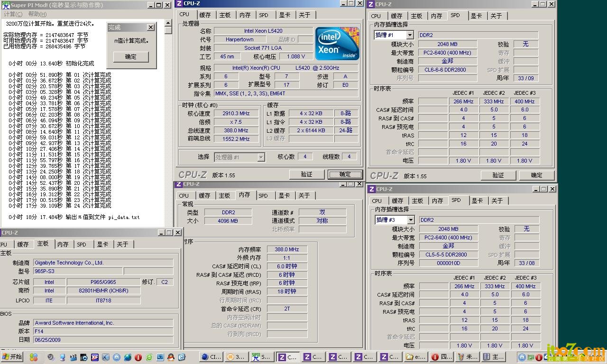Open the blue globe quick launch icon
607x364 pixels.
click(128, 357)
